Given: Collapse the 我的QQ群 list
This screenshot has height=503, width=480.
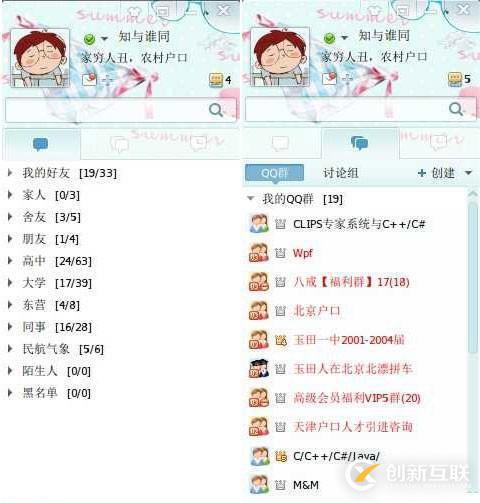Looking at the screenshot, I should point(251,198).
